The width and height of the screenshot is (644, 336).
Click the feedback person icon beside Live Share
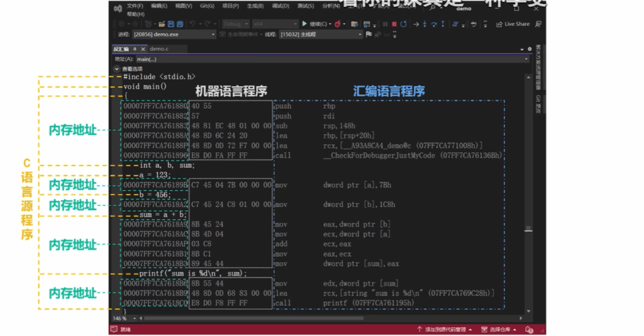tap(538, 25)
